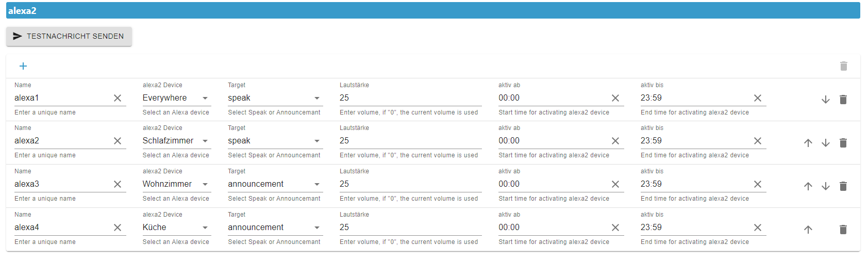The image size is (868, 260).
Task: Clear start time in alexa1 row
Action: 615,98
